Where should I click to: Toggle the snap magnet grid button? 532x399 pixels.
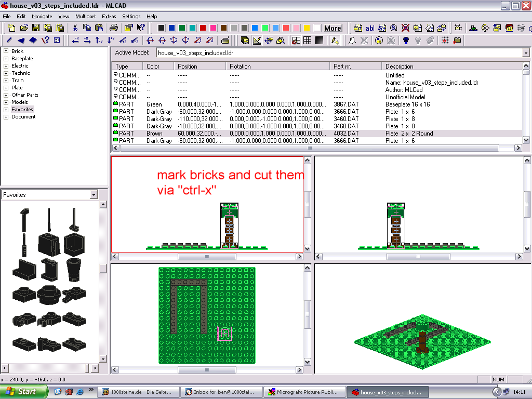(296, 41)
